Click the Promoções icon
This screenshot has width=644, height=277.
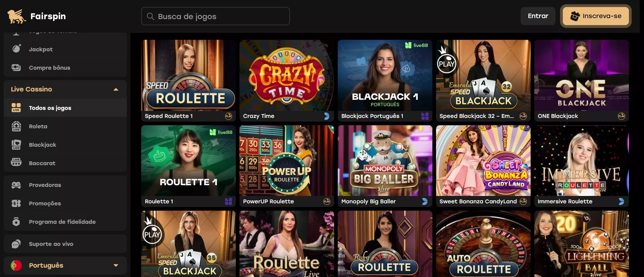click(x=16, y=203)
